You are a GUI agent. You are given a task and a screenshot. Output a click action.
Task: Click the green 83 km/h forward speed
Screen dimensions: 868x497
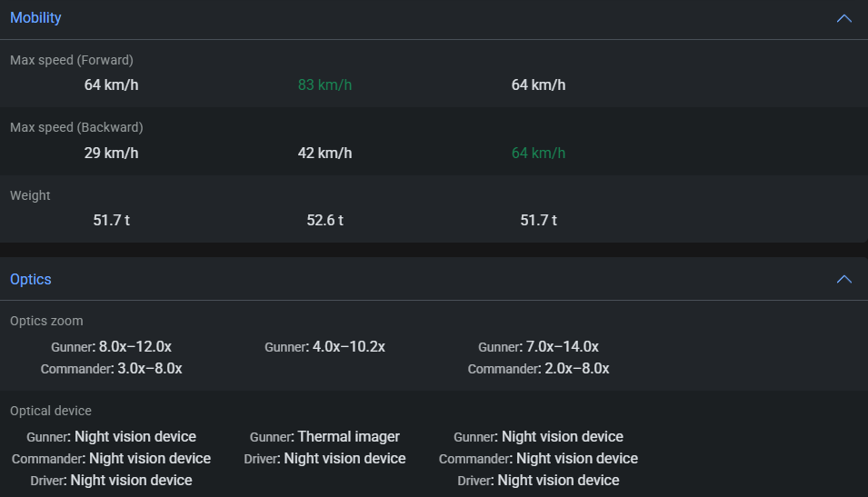coord(324,85)
